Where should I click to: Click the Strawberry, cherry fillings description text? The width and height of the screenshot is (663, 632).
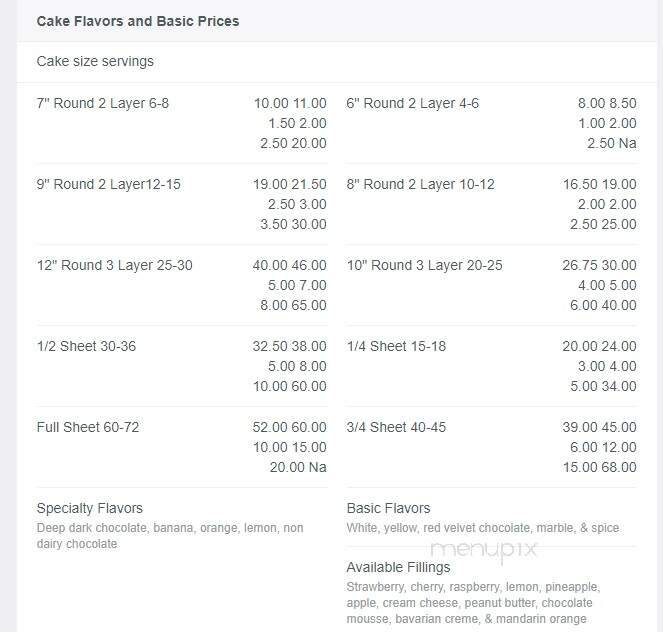[x=474, y=603]
